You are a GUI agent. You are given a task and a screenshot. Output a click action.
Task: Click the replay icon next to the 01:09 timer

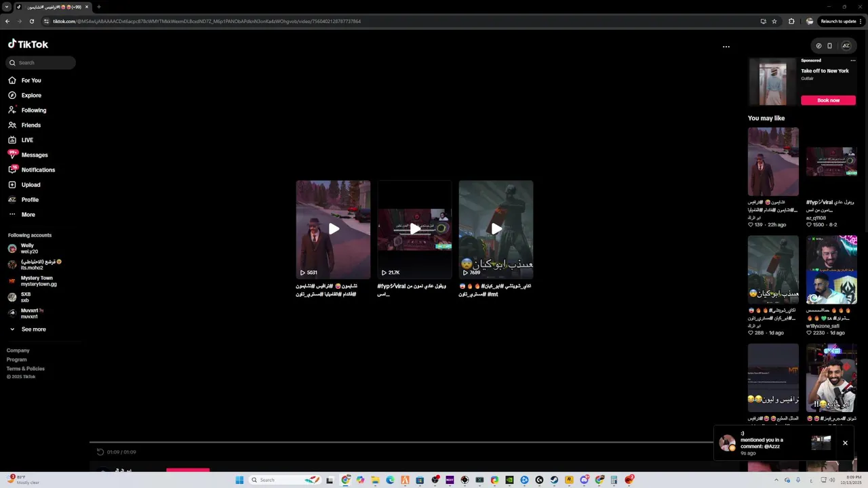(100, 452)
